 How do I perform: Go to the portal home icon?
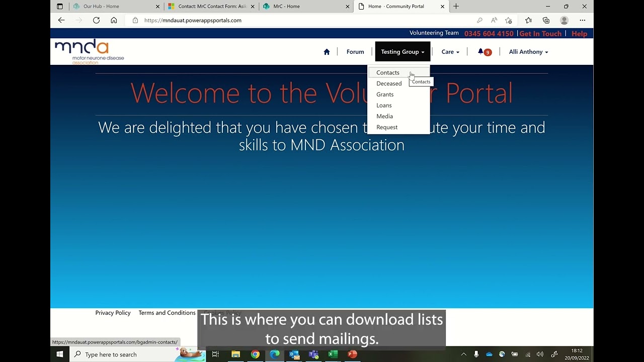pos(327,52)
